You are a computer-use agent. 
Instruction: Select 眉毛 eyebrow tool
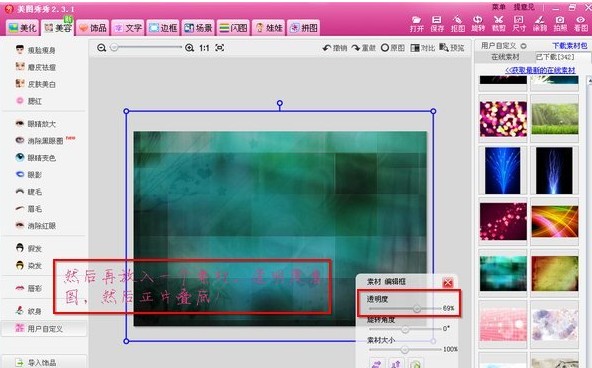(29, 208)
